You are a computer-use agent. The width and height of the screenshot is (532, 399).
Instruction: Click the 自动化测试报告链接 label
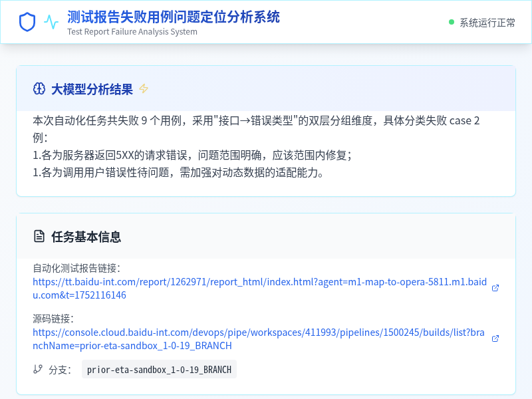coord(76,269)
